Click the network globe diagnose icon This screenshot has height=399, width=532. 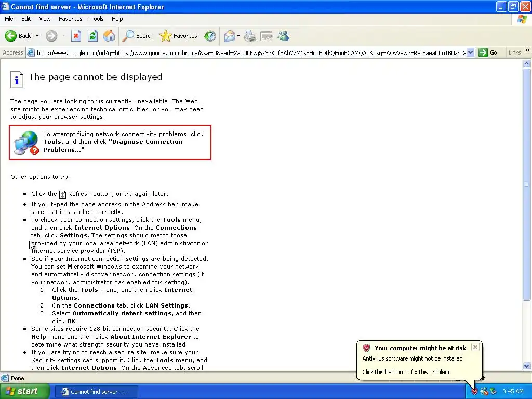coord(26,142)
